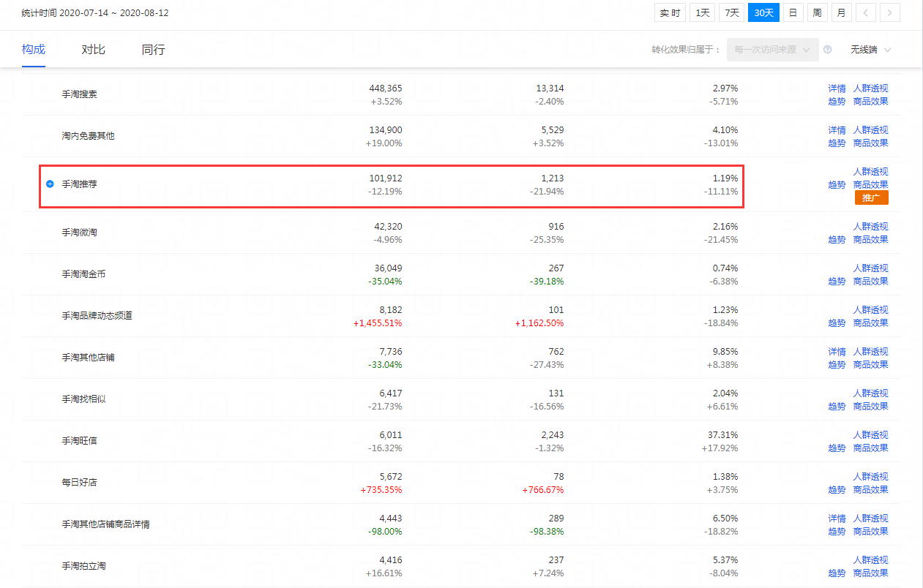The width and height of the screenshot is (923, 588).
Task: Select the 1天 time range
Action: 703,12
